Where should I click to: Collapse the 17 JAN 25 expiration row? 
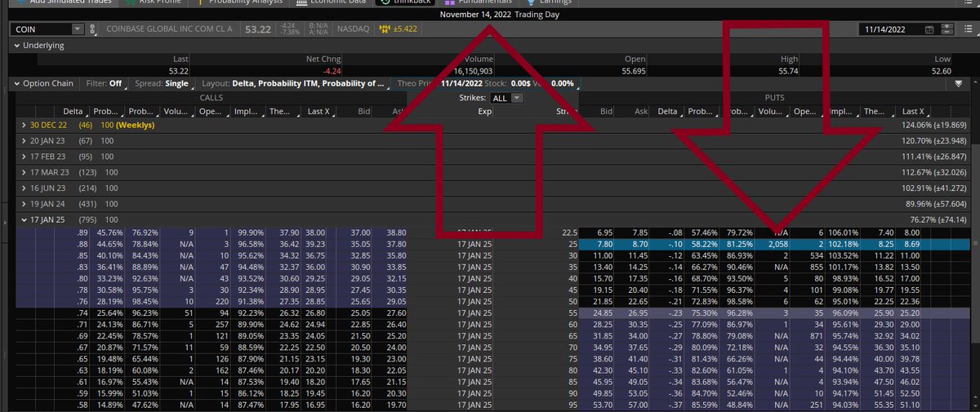coord(23,220)
